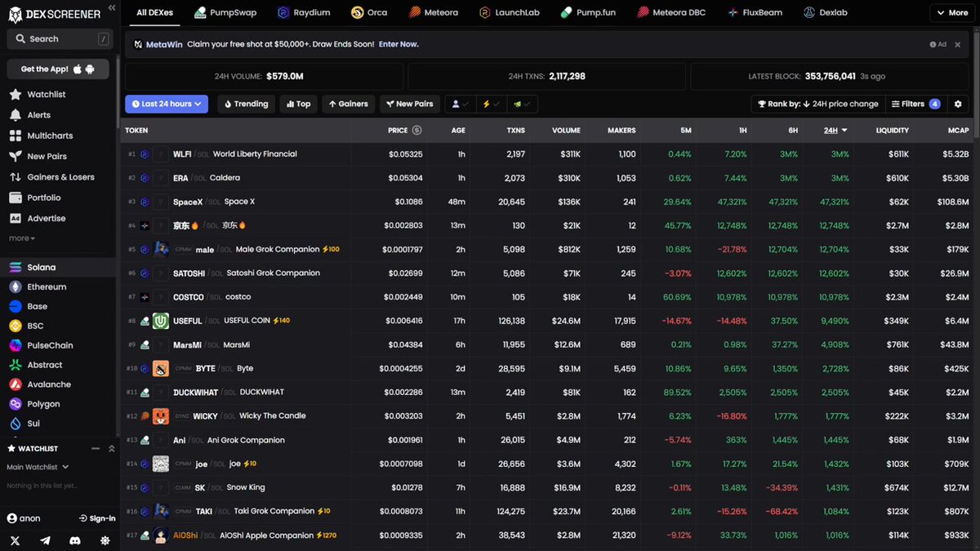Click the DEX Screener logo
Image resolution: width=980 pixels, height=551 pixels.
coord(55,14)
